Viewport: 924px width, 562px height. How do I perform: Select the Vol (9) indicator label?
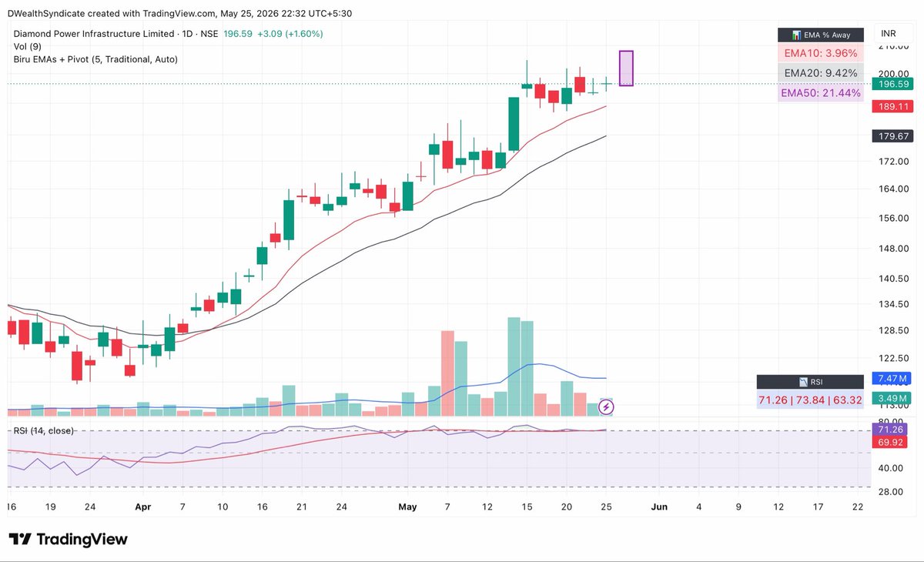[27, 46]
